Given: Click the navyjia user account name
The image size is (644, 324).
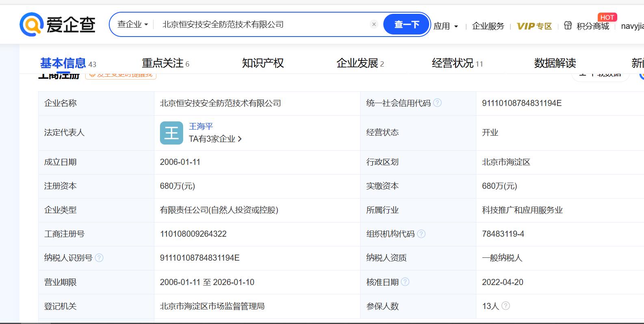Looking at the screenshot, I should pyautogui.click(x=632, y=26).
